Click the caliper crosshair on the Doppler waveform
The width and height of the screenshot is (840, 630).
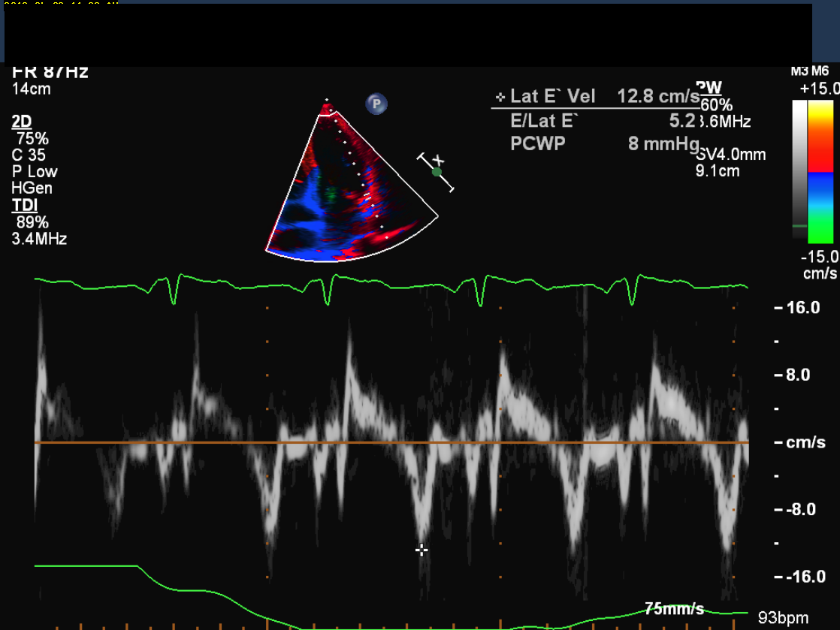click(x=422, y=550)
